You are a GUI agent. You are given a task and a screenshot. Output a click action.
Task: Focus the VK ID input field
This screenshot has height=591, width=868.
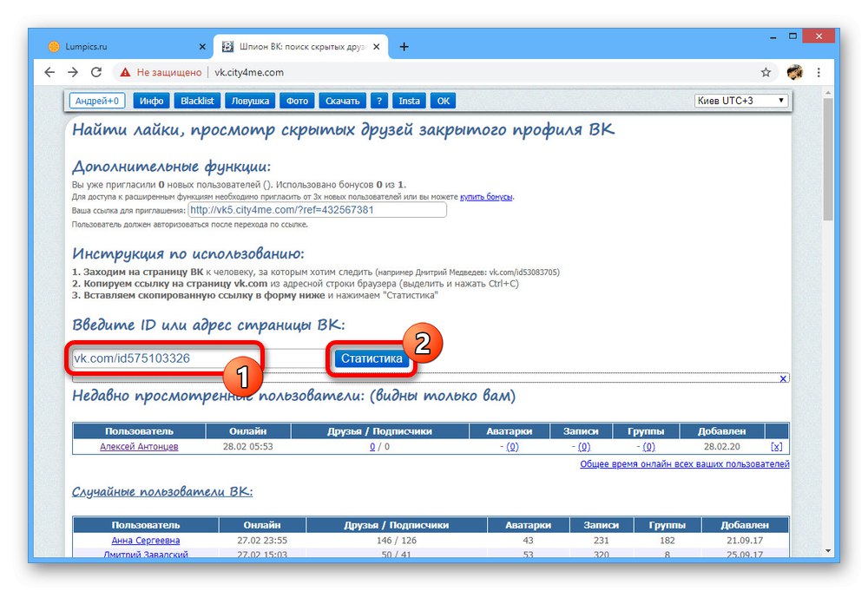click(x=200, y=358)
